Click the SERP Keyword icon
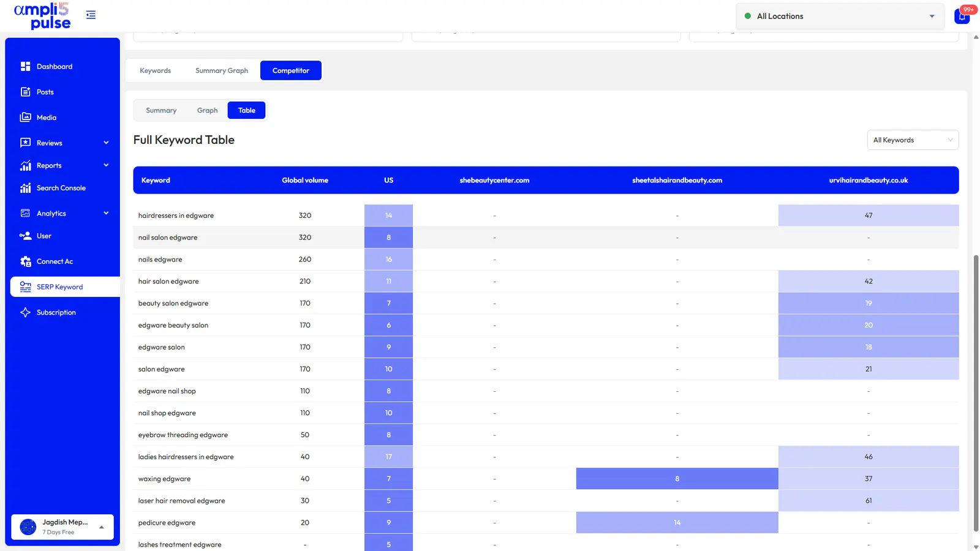Viewport: 980px width, 551px height. tap(25, 287)
